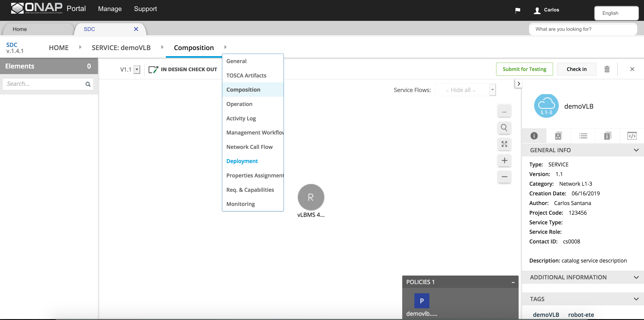Click the Check in button

(577, 69)
